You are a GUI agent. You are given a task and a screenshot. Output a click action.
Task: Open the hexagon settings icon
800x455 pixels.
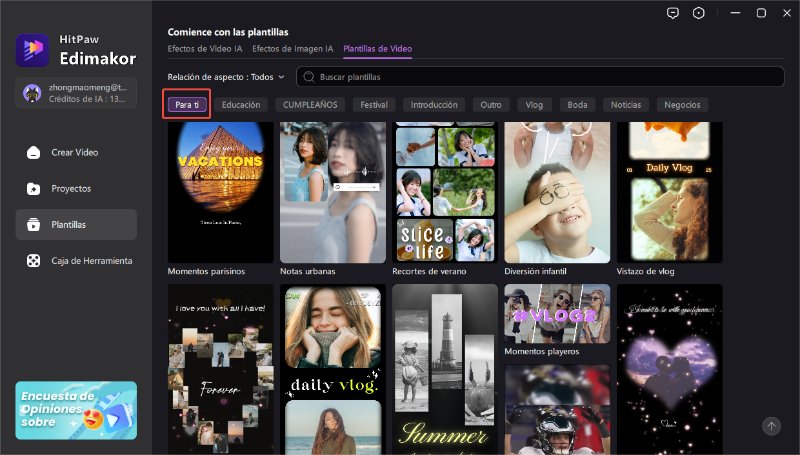point(698,13)
